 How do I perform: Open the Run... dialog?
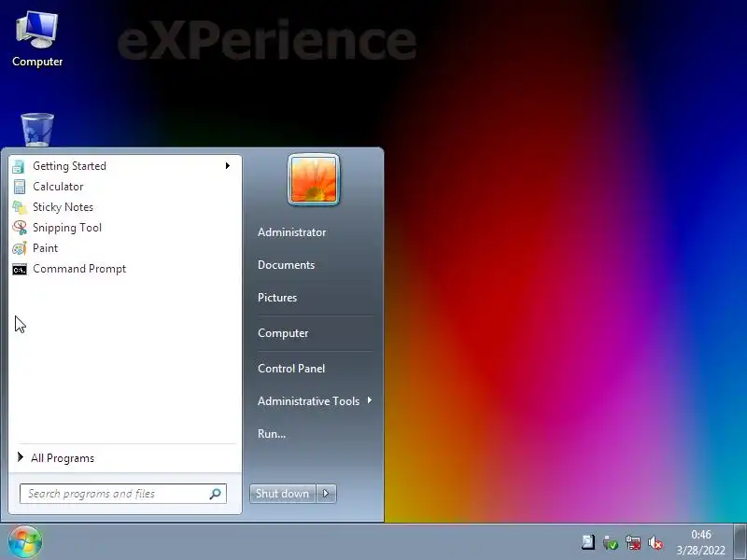272,434
